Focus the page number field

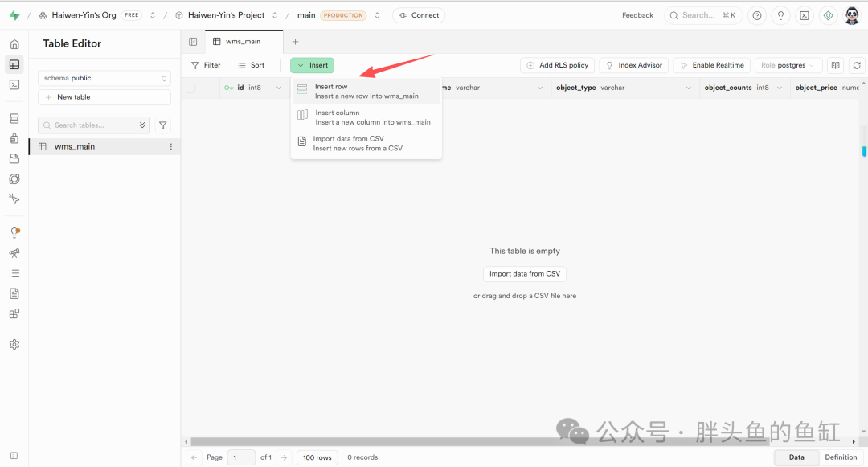pos(241,457)
